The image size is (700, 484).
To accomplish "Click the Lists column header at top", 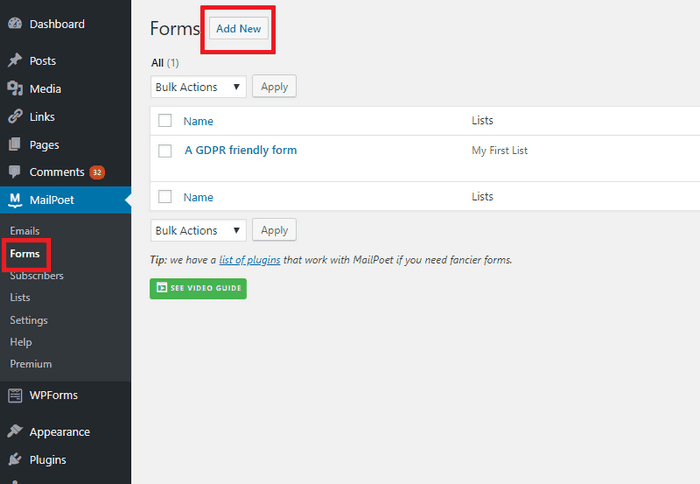I will [483, 121].
